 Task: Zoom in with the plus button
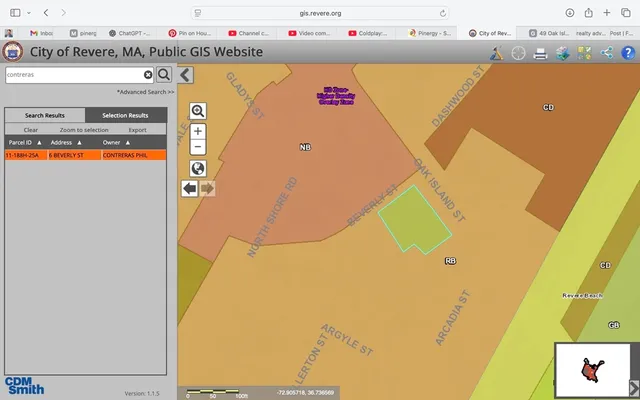[198, 131]
